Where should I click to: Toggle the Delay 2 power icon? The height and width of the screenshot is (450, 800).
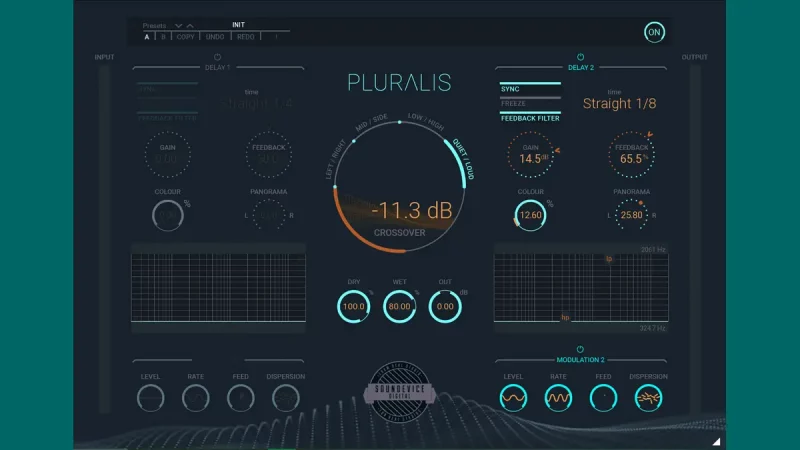[580, 57]
